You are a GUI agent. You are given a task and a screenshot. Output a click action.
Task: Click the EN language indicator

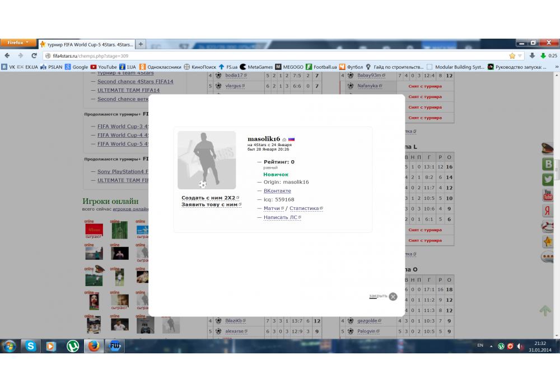(480, 345)
